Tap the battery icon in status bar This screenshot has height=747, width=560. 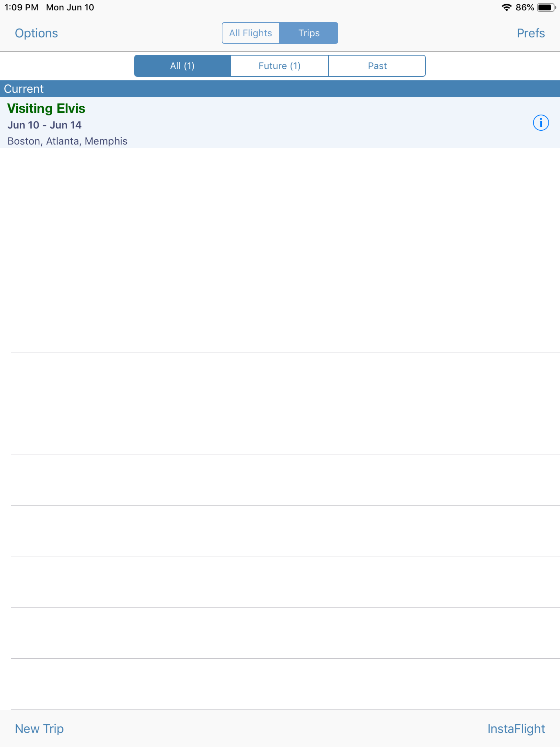[x=546, y=7]
